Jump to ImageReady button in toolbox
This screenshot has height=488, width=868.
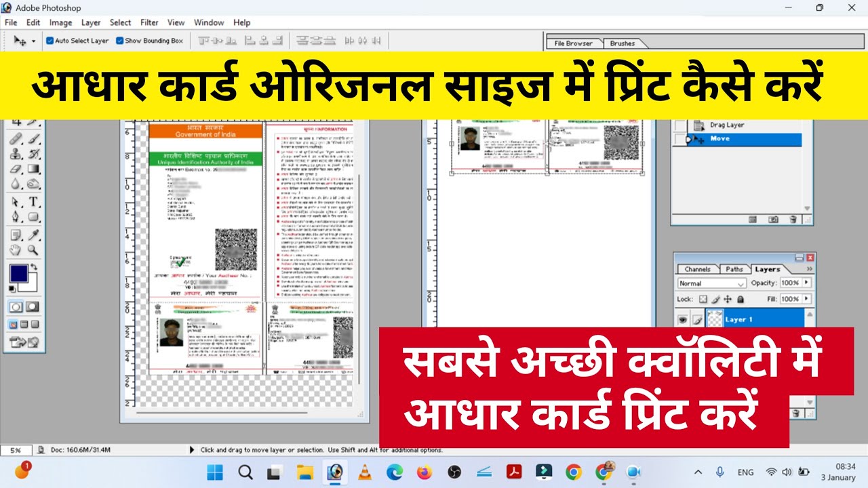(24, 342)
